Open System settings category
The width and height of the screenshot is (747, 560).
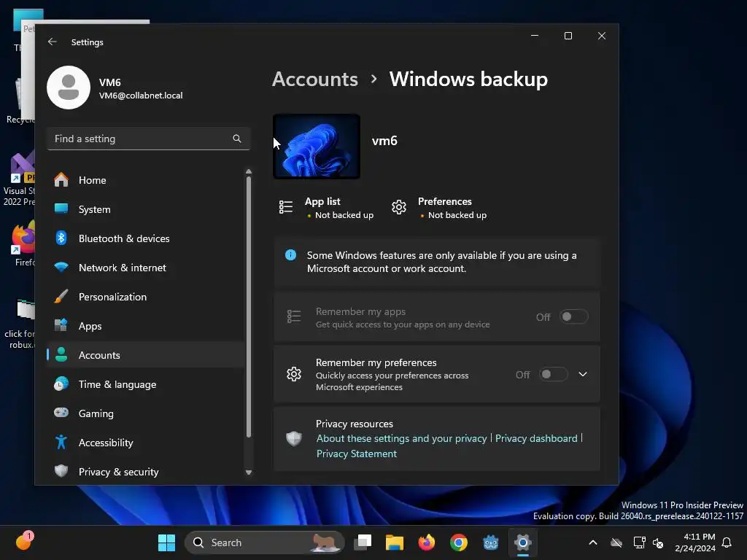[x=146, y=209]
